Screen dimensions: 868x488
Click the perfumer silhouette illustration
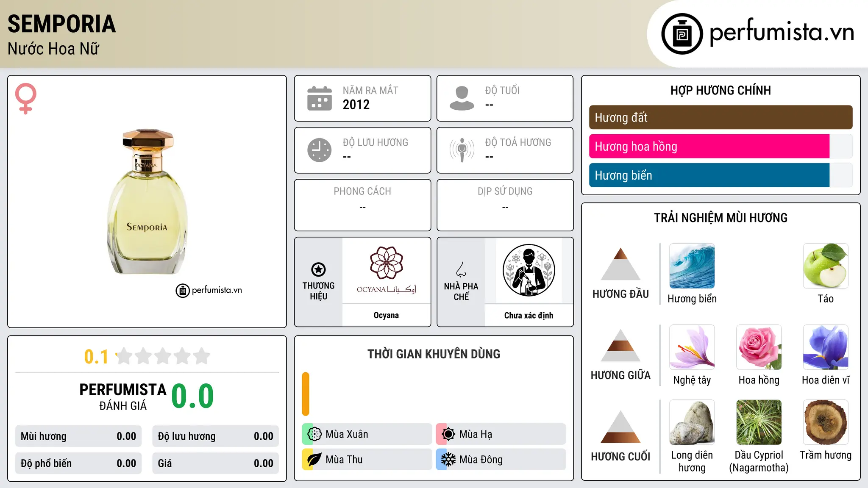coord(529,270)
